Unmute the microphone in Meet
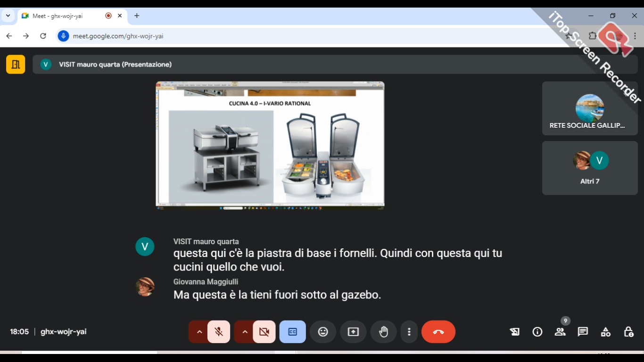The width and height of the screenshot is (644, 362). [x=219, y=332]
